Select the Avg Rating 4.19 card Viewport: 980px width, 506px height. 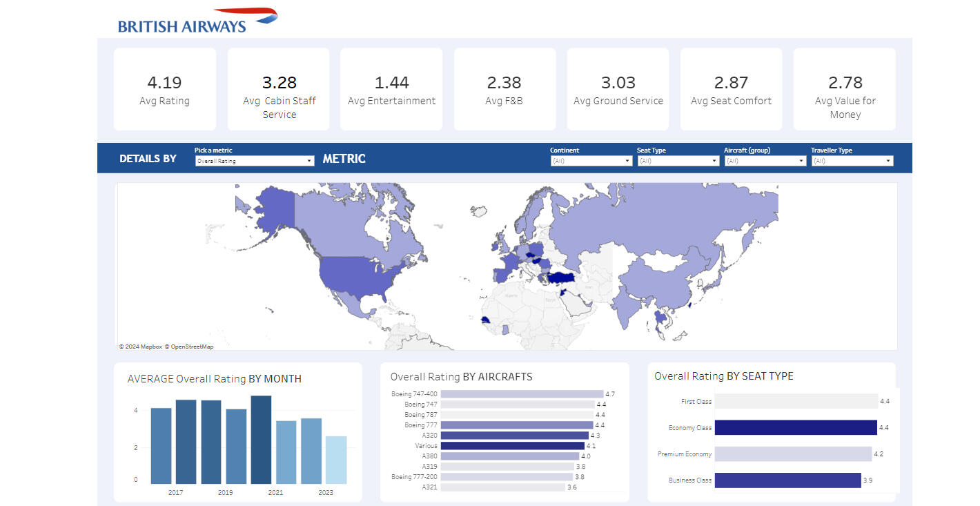(164, 90)
